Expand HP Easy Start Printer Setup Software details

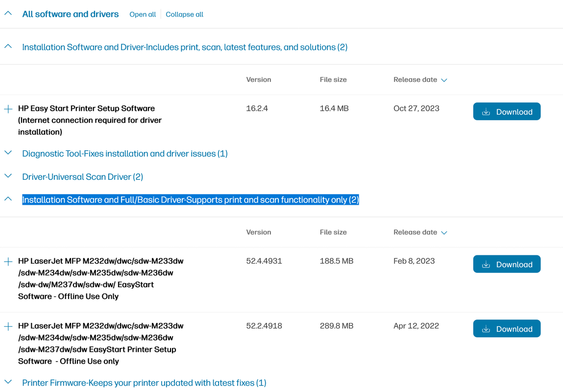[8, 109]
